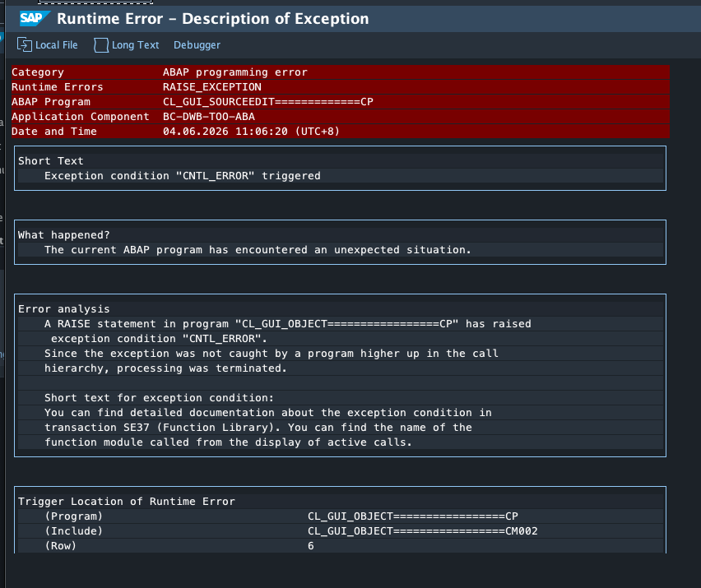701x588 pixels.
Task: Select 'Exception condition "CNTL_ERROR" triggered' line
Action: coord(183,176)
